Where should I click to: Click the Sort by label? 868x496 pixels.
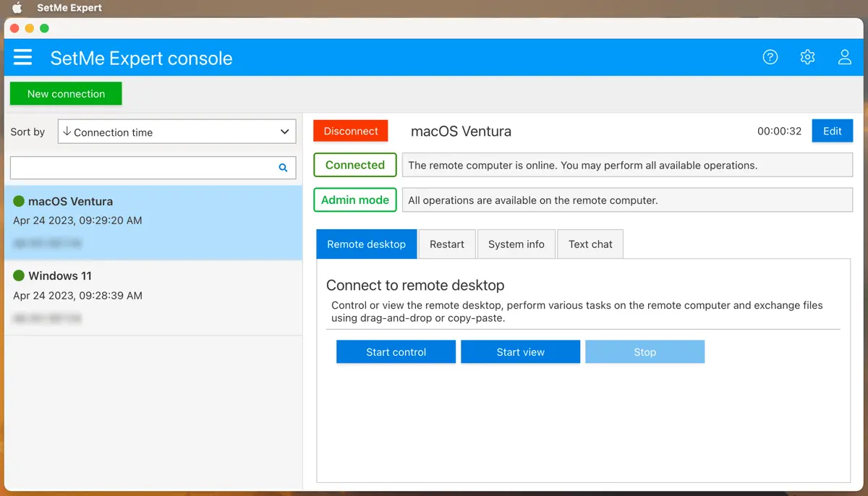click(x=27, y=132)
